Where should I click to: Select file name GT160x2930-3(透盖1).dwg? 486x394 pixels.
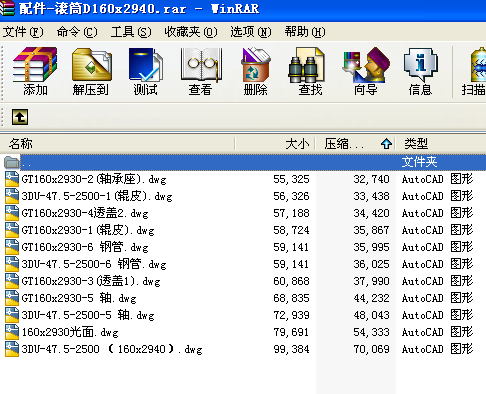click(91, 281)
